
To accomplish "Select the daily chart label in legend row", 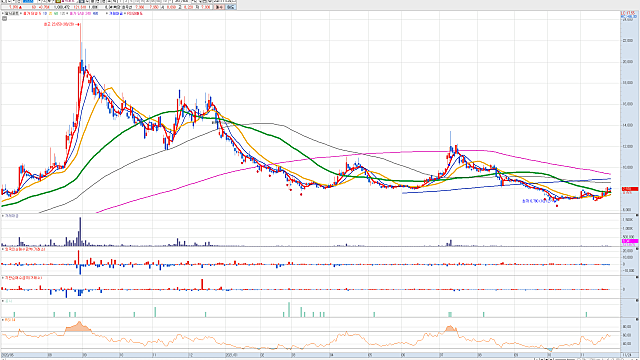I will [x=11, y=13].
